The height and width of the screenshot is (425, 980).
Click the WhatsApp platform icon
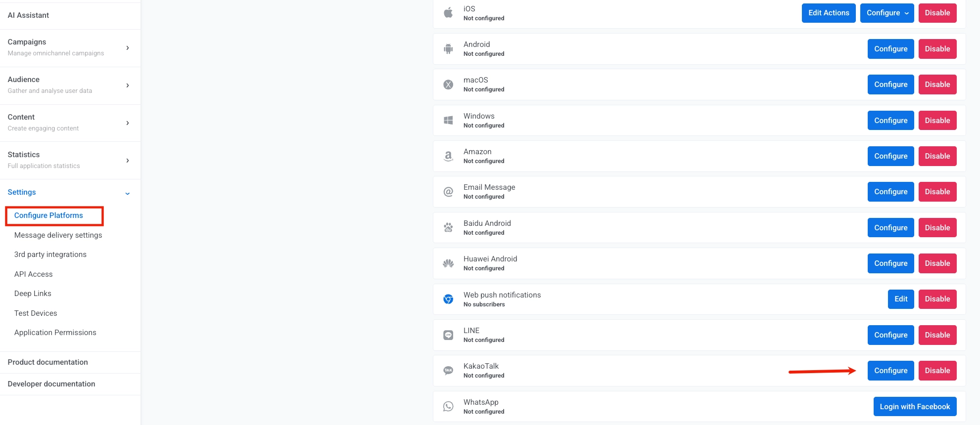pyautogui.click(x=448, y=406)
